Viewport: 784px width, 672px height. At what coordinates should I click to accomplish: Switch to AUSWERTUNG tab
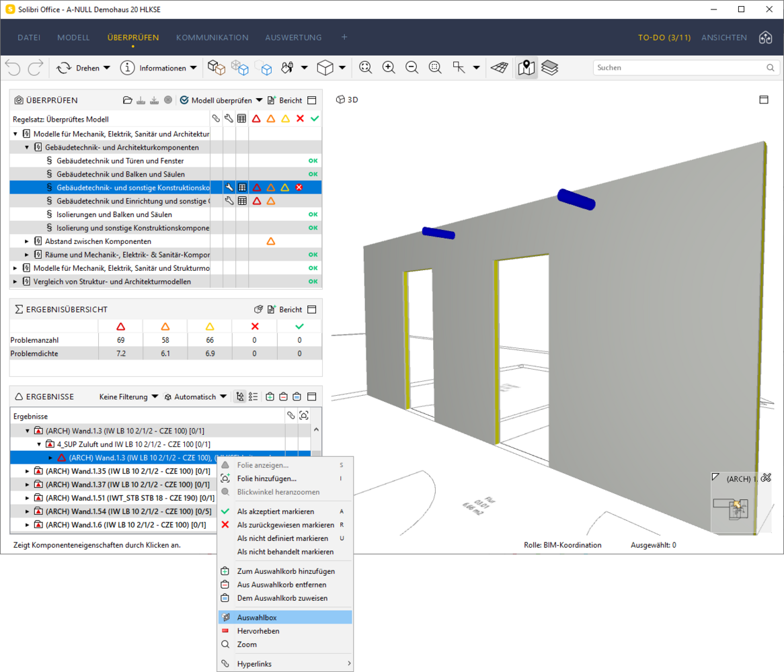pyautogui.click(x=294, y=38)
